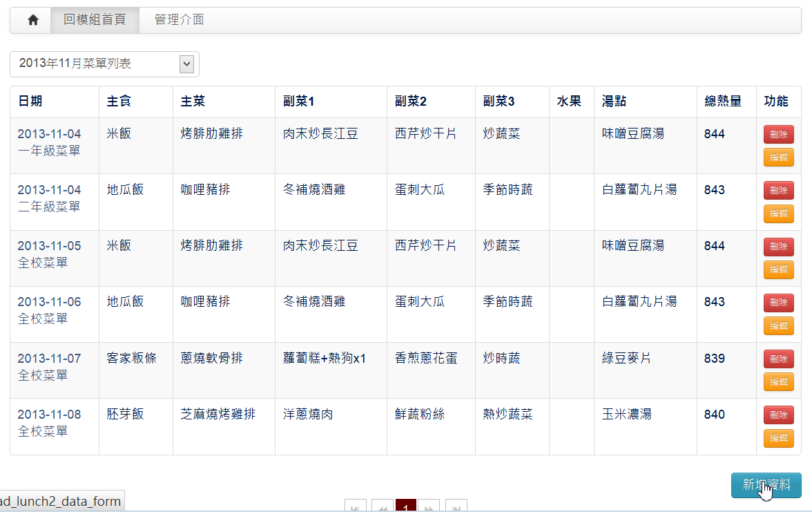Open the 2013年11月菜單列表 dropdown
Image resolution: width=812 pixels, height=512 pixels.
click(104, 64)
